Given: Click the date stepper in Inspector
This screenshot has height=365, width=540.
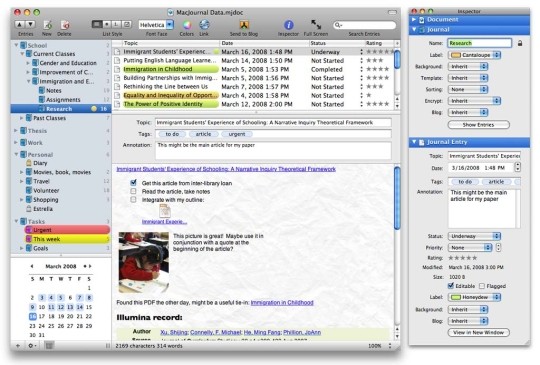Looking at the screenshot, I should coord(517,167).
